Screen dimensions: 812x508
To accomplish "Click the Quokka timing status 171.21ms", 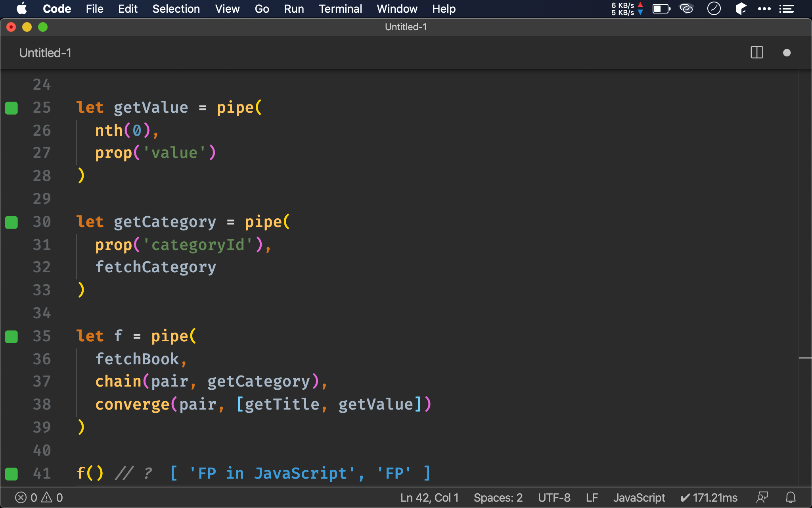I will tap(709, 498).
